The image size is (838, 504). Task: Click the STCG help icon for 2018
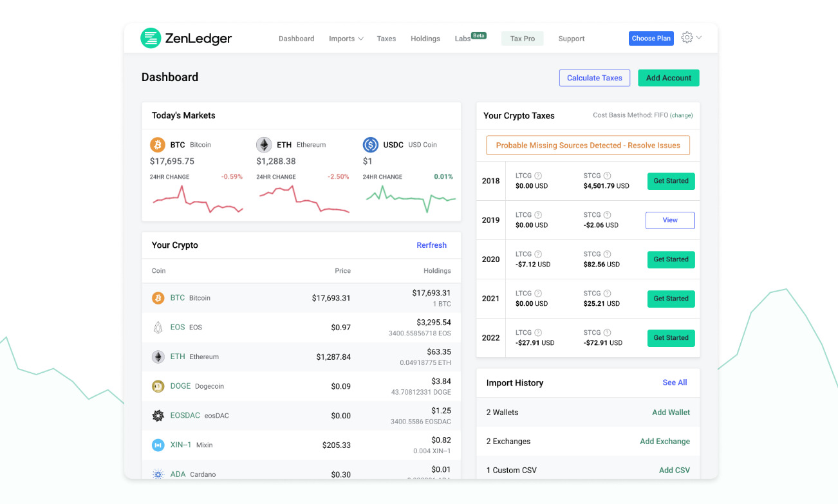(607, 175)
